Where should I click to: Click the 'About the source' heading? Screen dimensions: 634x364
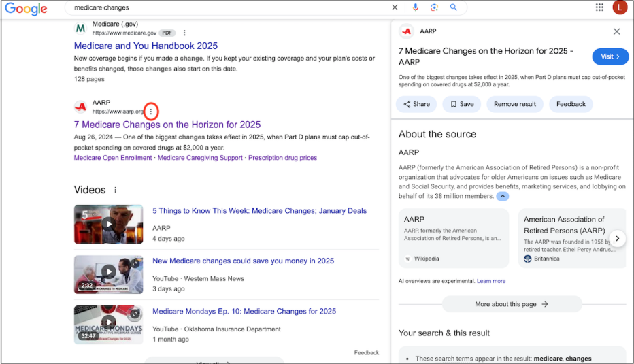(x=437, y=134)
